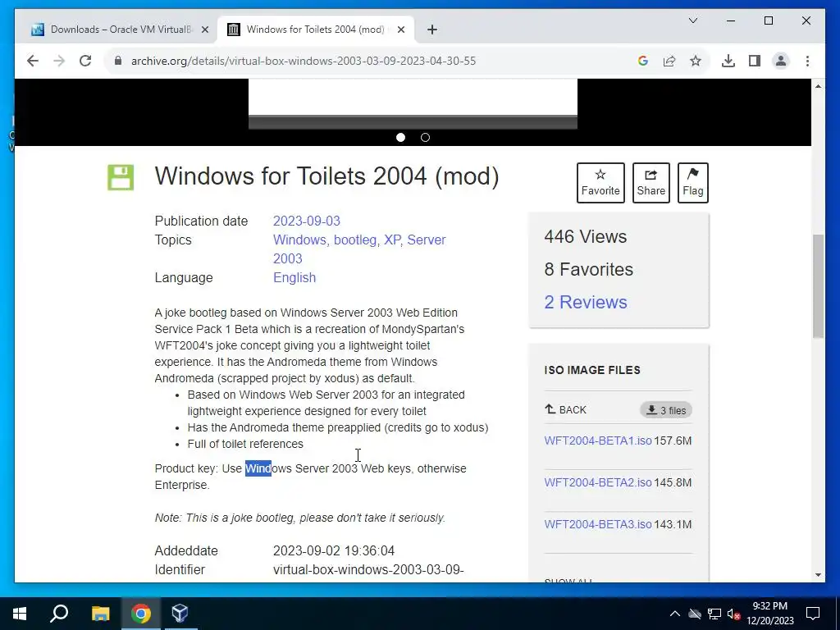Click the page vertical scrollbar thumb
This screenshot has width=840, height=630.
pyautogui.click(x=818, y=286)
